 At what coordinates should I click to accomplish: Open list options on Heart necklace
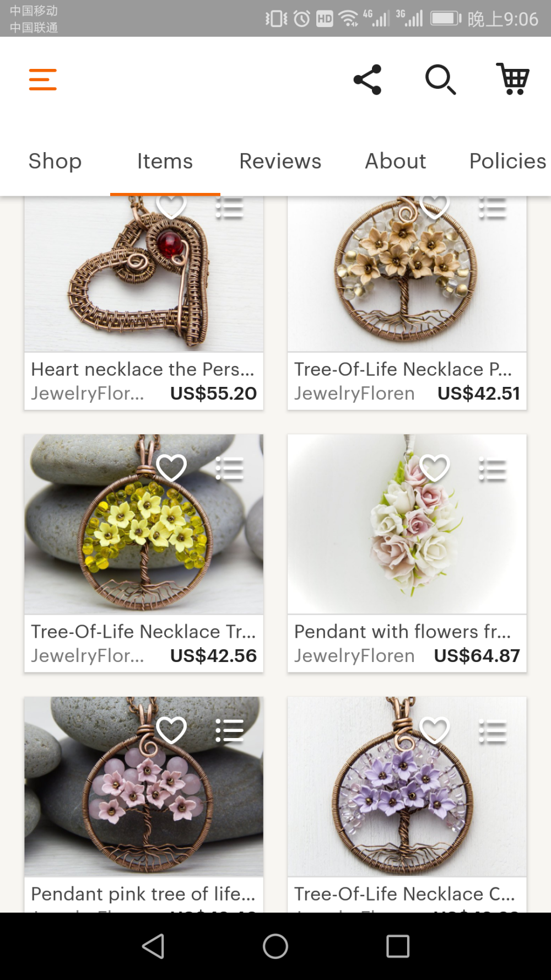[x=229, y=208]
